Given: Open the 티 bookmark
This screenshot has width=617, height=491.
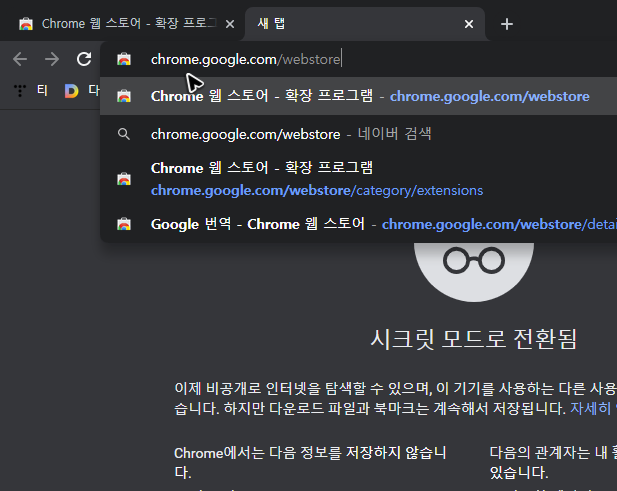Looking at the screenshot, I should [42, 91].
